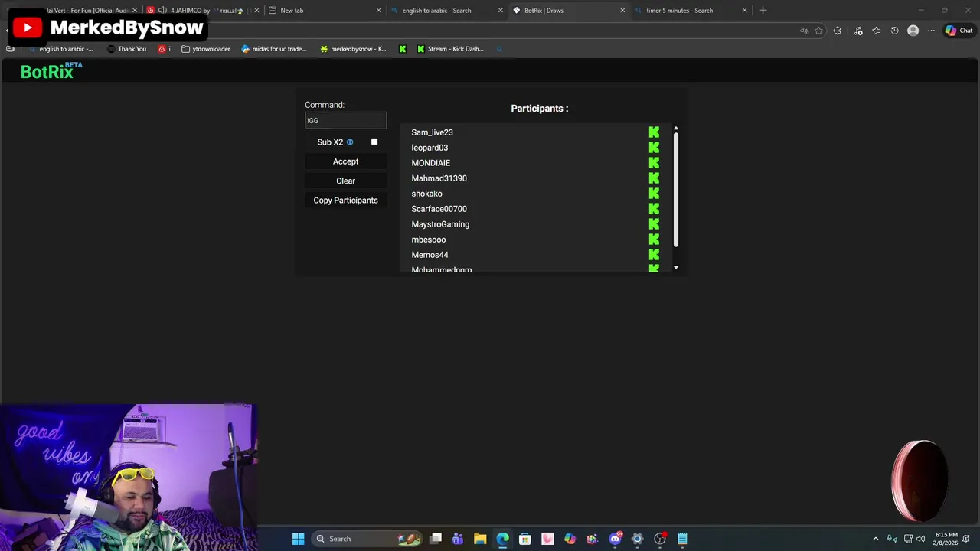The image size is (980, 551).
Task: Open english to arabic bookmark
Action: (60, 49)
